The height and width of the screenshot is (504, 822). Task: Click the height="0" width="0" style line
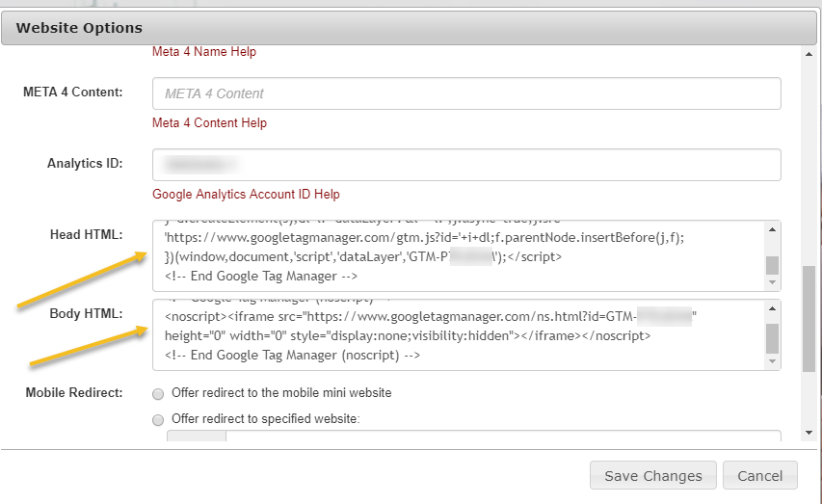pyautogui.click(x=408, y=335)
